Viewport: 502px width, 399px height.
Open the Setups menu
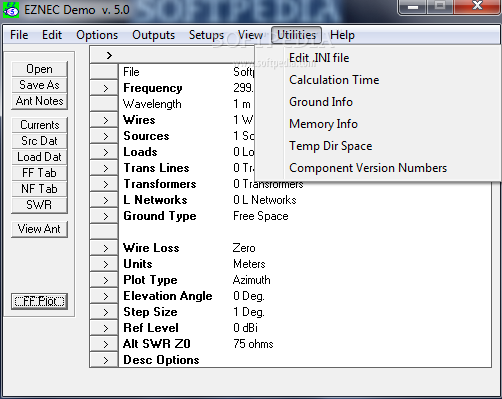206,35
